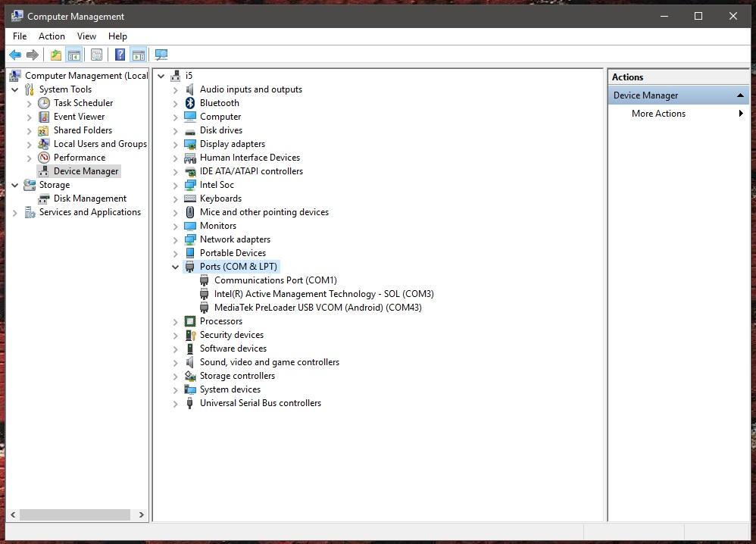This screenshot has height=544, width=756.
Task: Click the blue Help question mark icon
Action: [120, 55]
